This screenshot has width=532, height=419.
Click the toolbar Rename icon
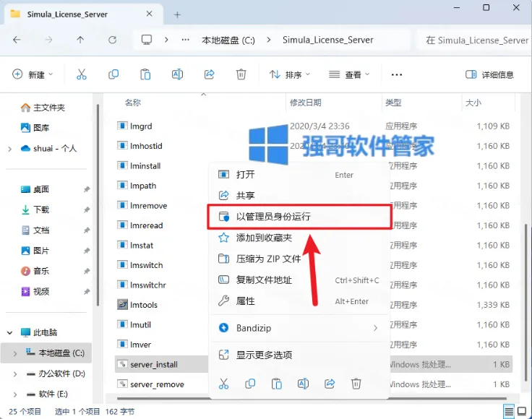click(x=177, y=74)
